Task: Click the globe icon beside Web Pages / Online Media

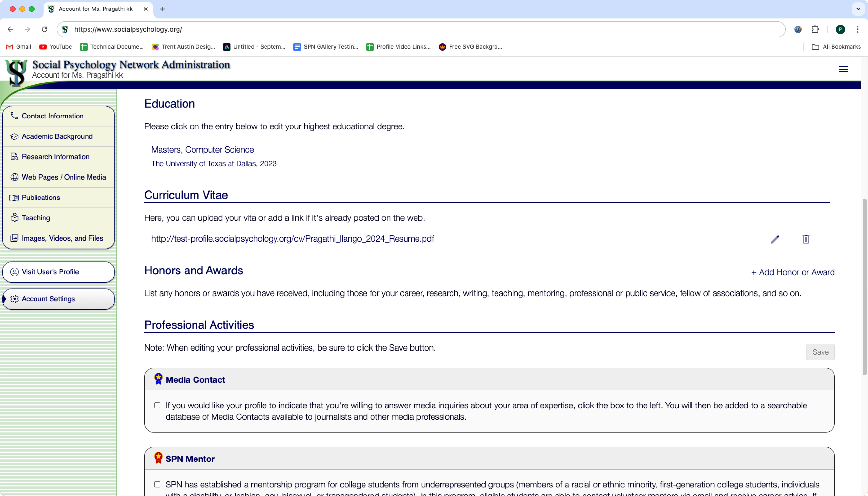Action: pos(14,177)
